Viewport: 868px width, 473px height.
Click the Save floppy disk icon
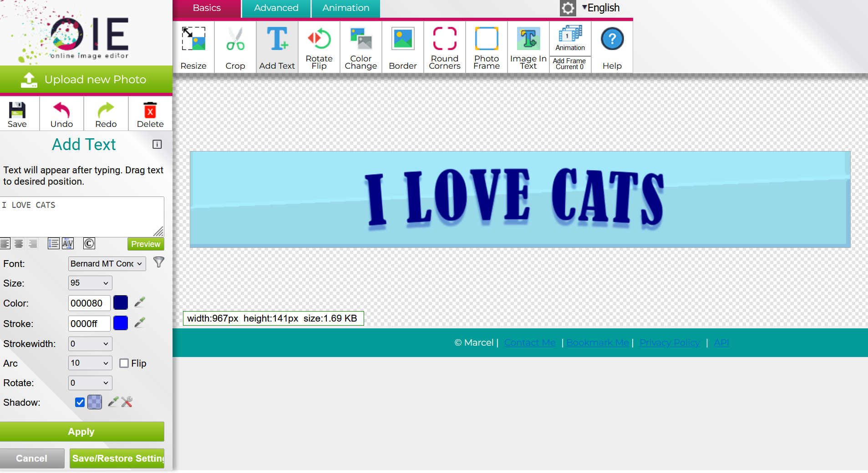pos(17,114)
